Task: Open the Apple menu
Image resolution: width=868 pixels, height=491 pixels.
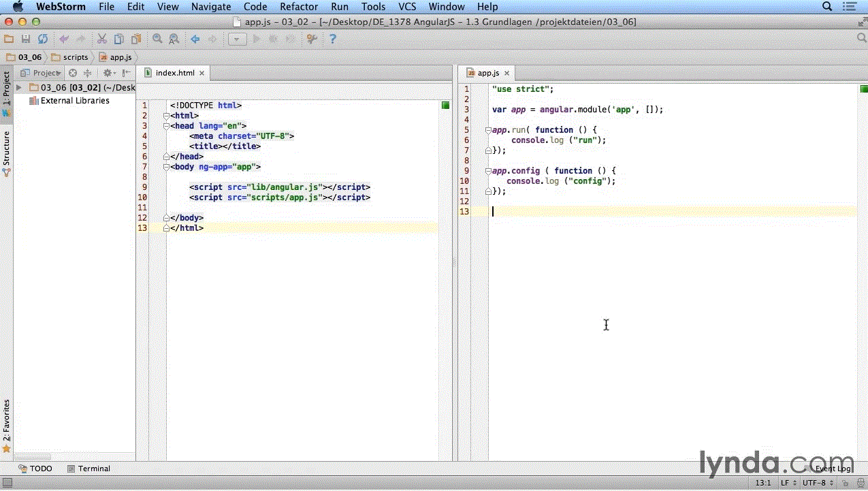Action: pos(18,7)
